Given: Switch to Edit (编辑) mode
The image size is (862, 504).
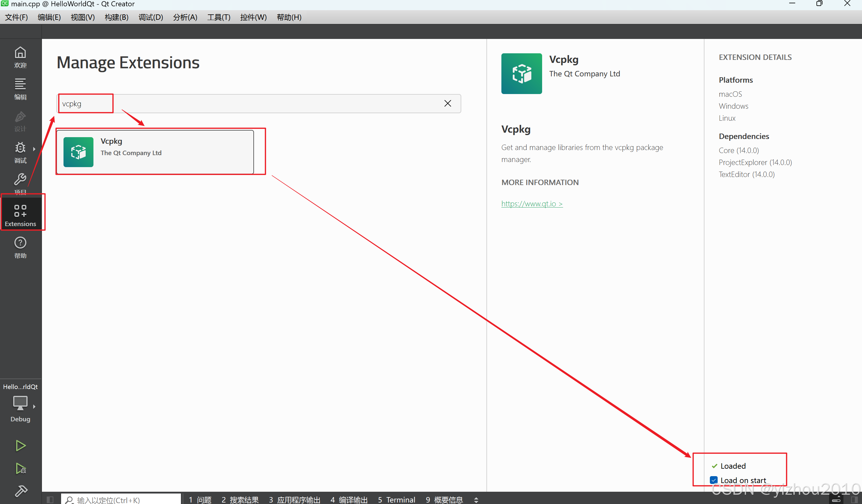Looking at the screenshot, I should click(x=20, y=89).
